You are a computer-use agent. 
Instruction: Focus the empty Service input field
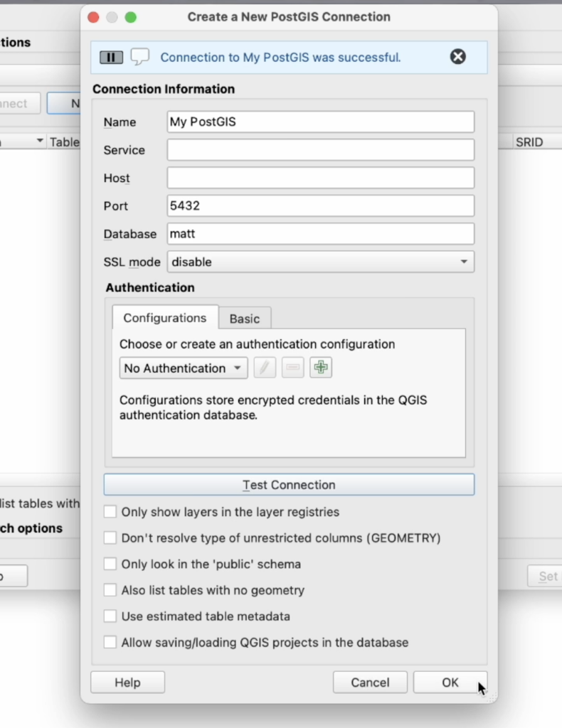(320, 150)
